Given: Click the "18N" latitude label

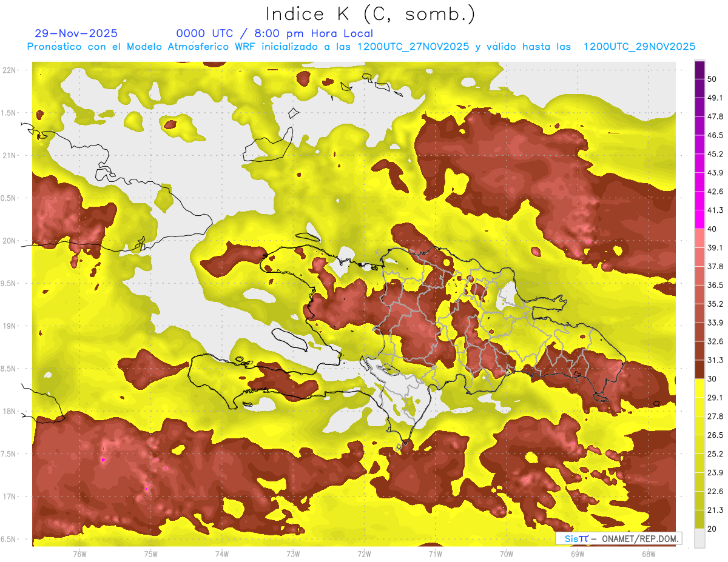Looking at the screenshot, I should (x=9, y=411).
